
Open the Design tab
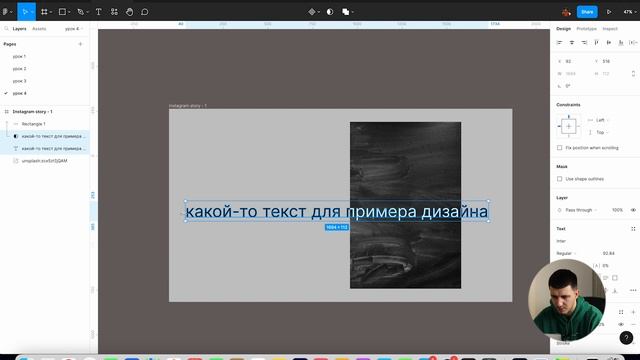pos(563,29)
